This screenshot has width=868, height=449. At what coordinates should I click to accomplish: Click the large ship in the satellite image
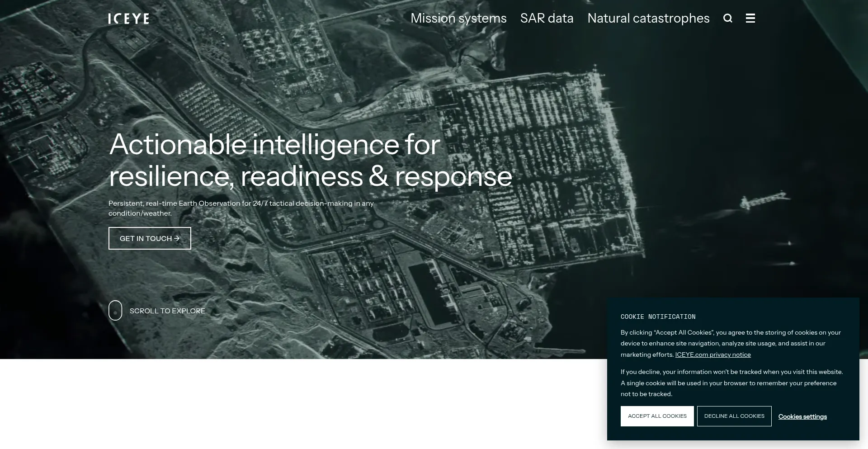(x=764, y=199)
